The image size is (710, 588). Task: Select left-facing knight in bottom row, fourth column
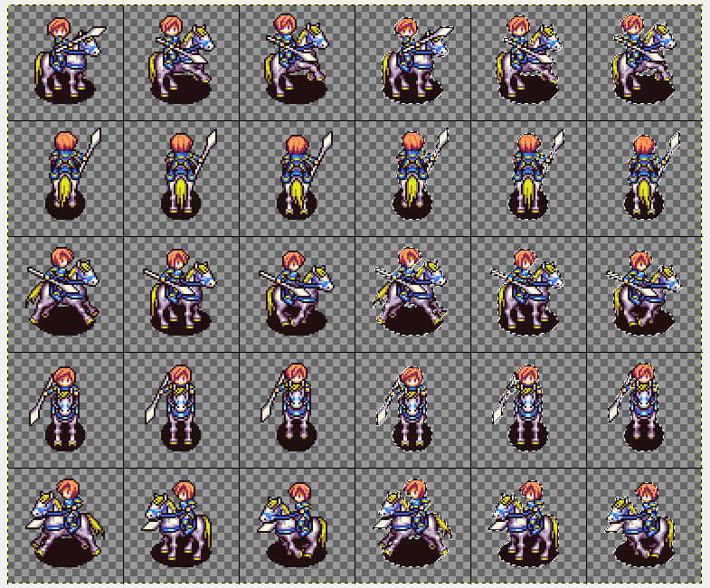[412, 523]
